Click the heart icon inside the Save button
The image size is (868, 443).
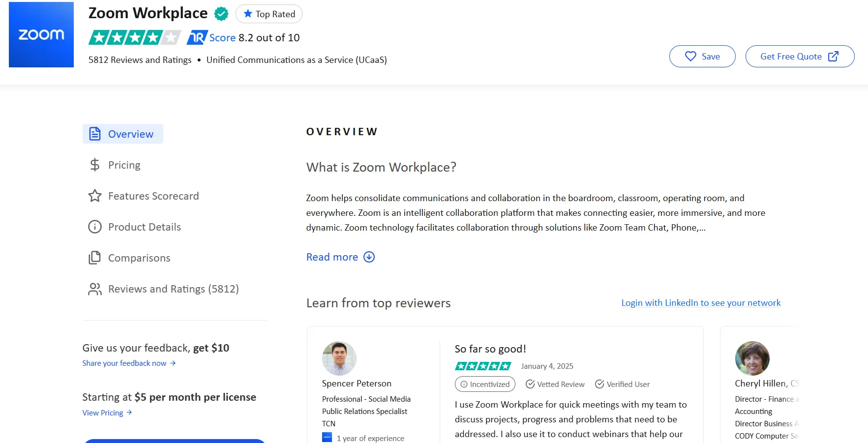click(690, 57)
